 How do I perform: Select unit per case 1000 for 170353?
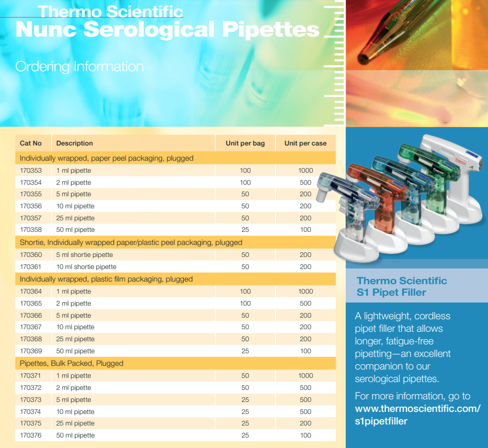305,171
